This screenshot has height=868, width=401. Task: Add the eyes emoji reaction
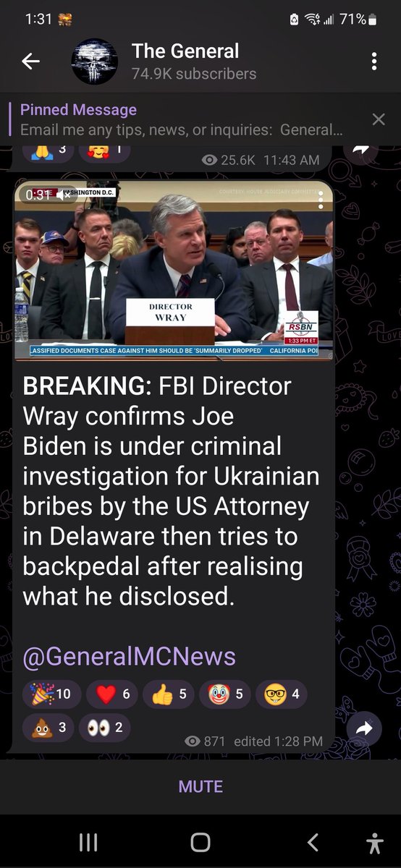pos(105,728)
